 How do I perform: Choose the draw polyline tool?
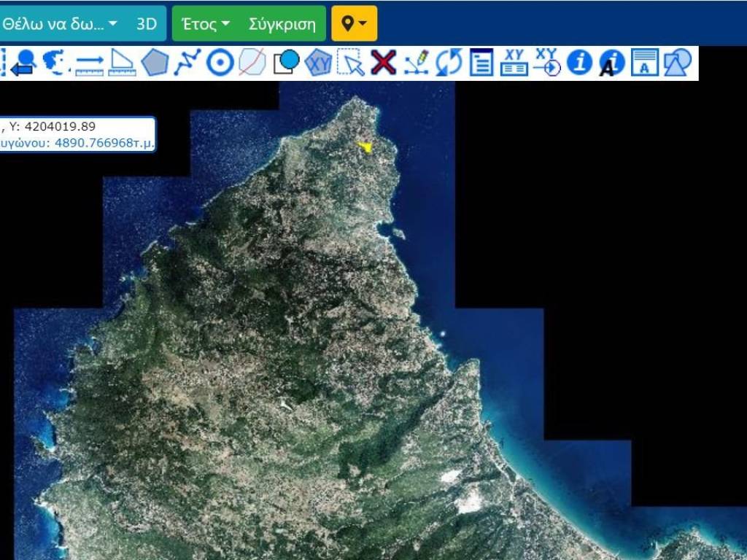187,63
